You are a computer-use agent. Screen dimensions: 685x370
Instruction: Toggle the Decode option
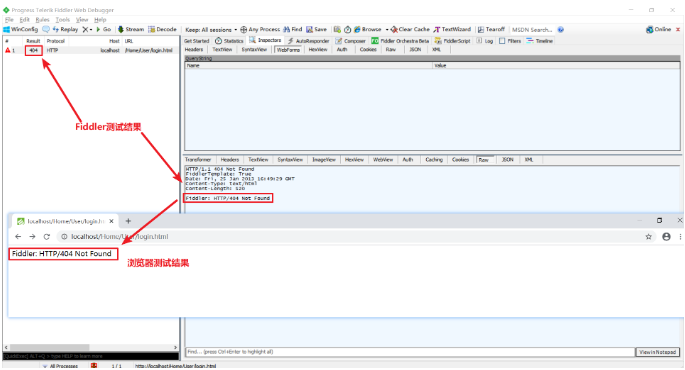pos(162,29)
